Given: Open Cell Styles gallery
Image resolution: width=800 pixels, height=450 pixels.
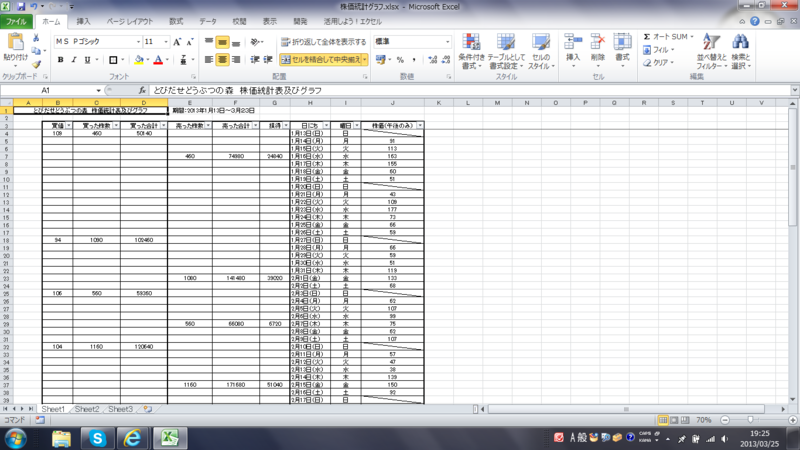Looking at the screenshot, I should coord(540,51).
